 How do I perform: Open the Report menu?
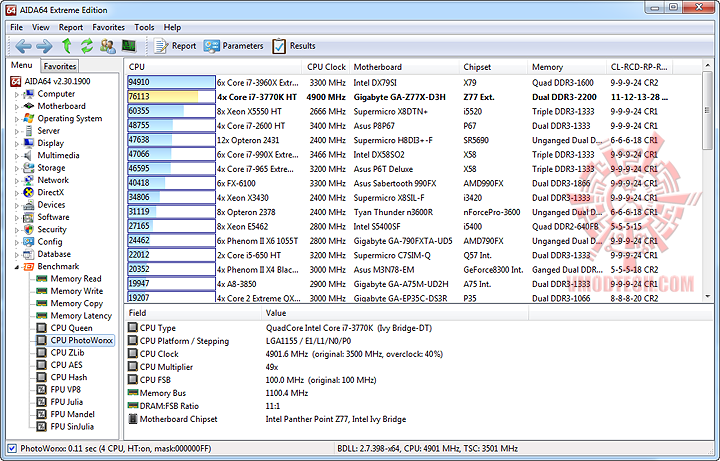(71, 28)
